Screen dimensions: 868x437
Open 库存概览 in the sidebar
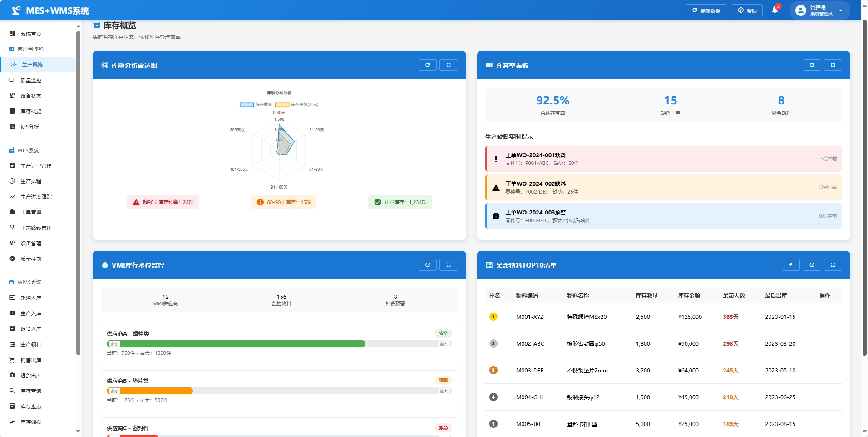coord(31,111)
